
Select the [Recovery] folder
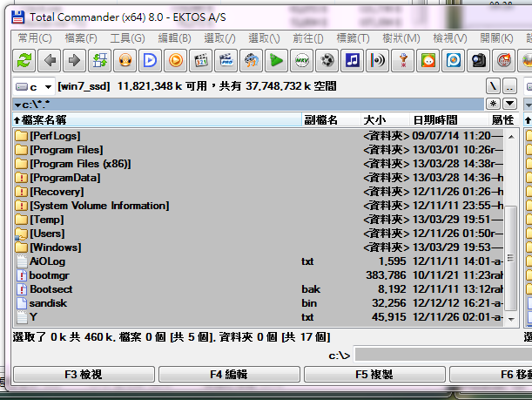click(x=259, y=192)
